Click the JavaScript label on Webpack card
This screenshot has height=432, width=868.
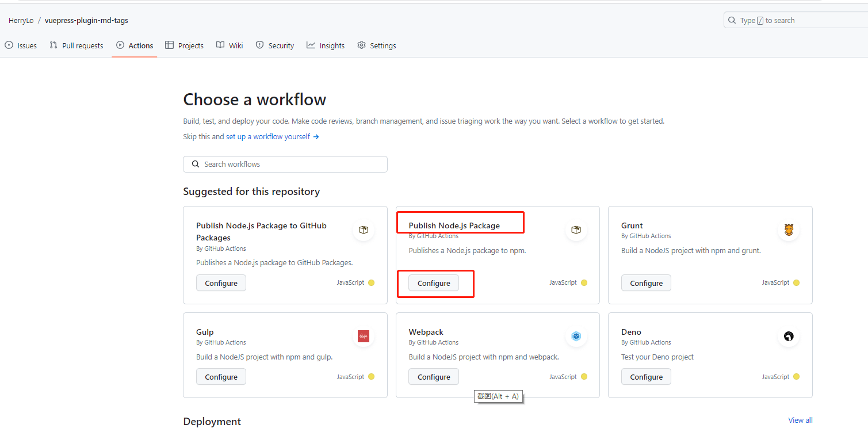(x=563, y=377)
